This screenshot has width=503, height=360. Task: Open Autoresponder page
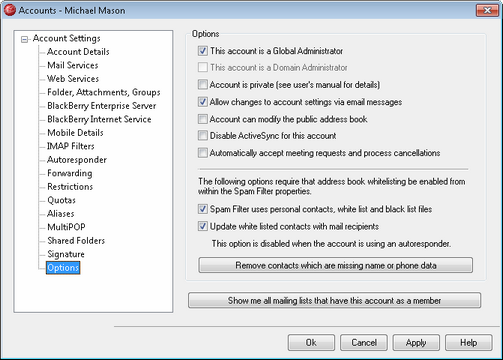[x=77, y=160]
